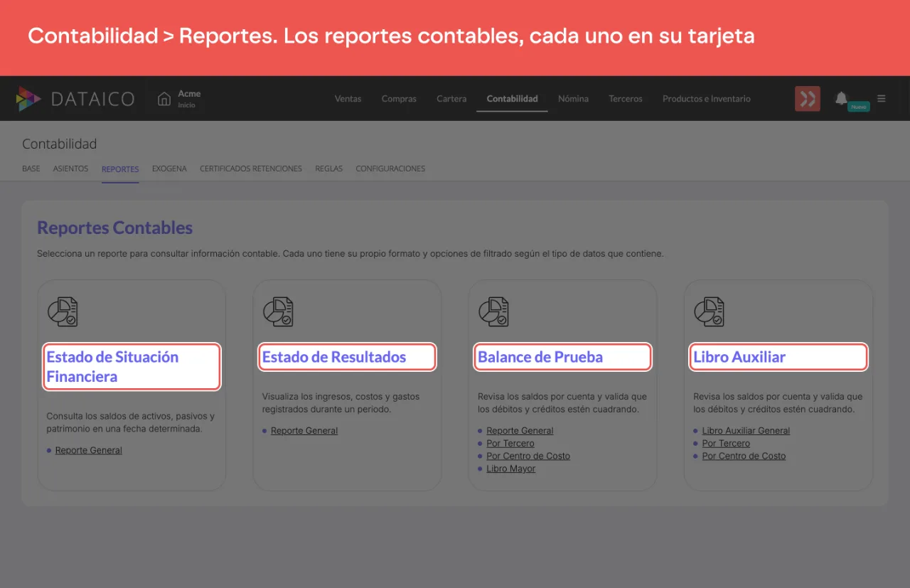Click the Nuevo badge by the bell
The image size is (910, 588).
pos(859,107)
